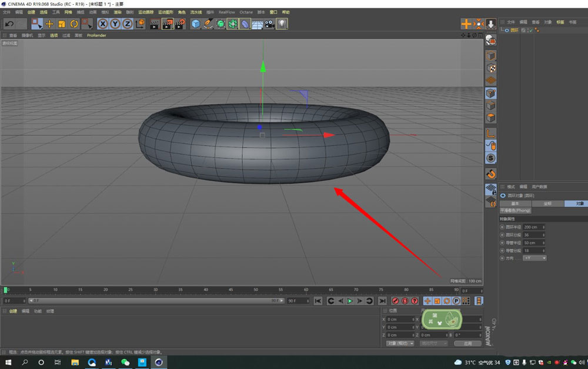588x369 pixels.
Task: Click the 平滑着色(Phong) tag button
Action: [515, 210]
